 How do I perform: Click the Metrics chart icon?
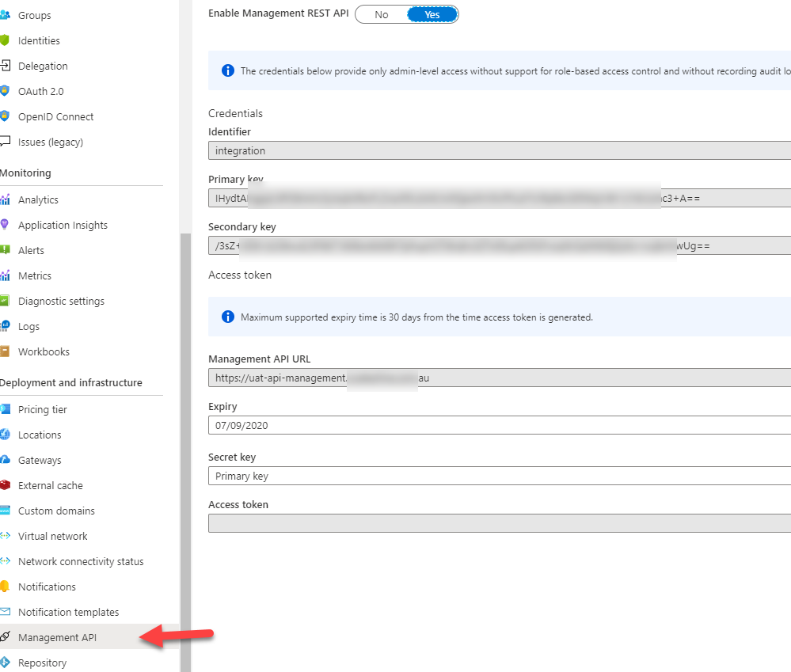(x=5, y=276)
